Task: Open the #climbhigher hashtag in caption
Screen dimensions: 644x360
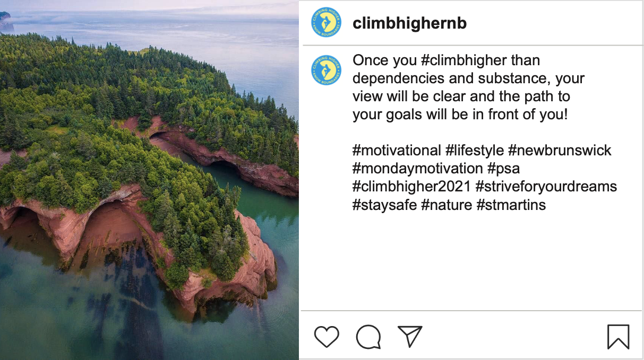Action: (455, 60)
